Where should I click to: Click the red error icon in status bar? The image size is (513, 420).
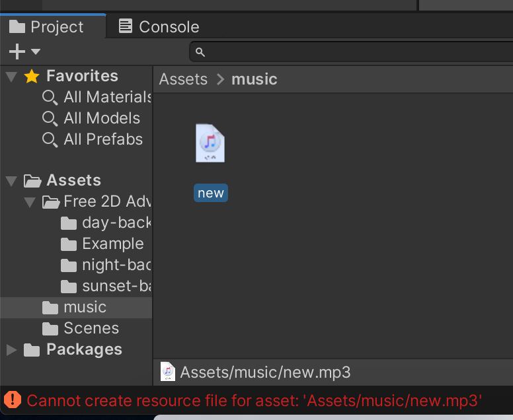13,400
